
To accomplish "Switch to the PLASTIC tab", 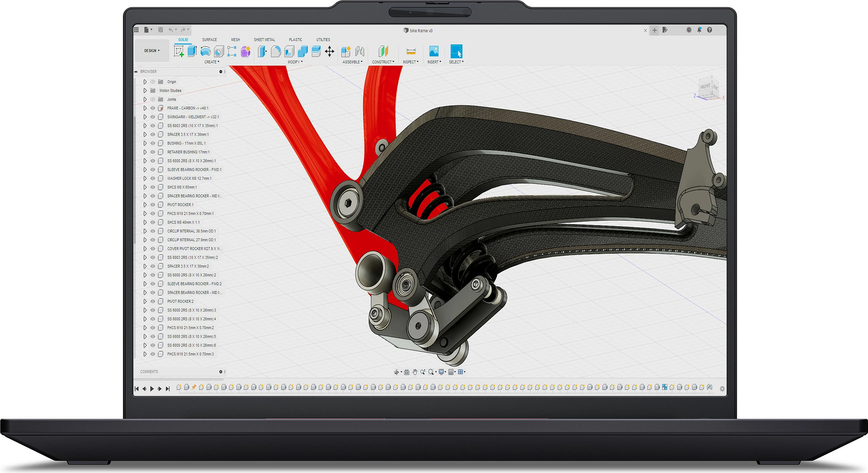I will (295, 40).
